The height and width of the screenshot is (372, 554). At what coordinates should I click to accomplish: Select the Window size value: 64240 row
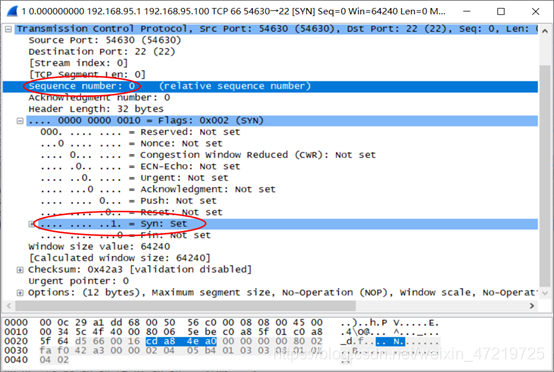coord(99,247)
